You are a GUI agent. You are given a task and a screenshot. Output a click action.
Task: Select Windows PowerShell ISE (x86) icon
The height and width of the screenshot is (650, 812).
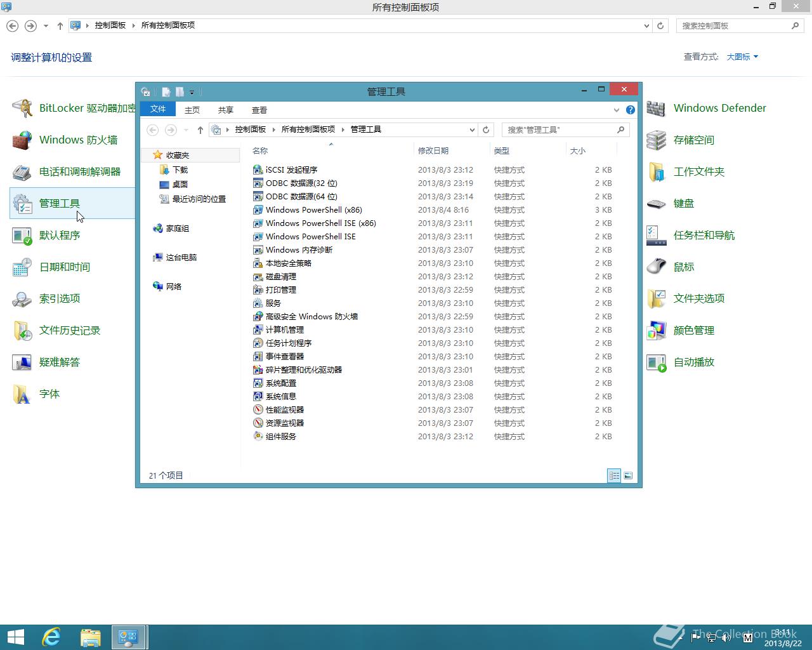[x=258, y=223]
